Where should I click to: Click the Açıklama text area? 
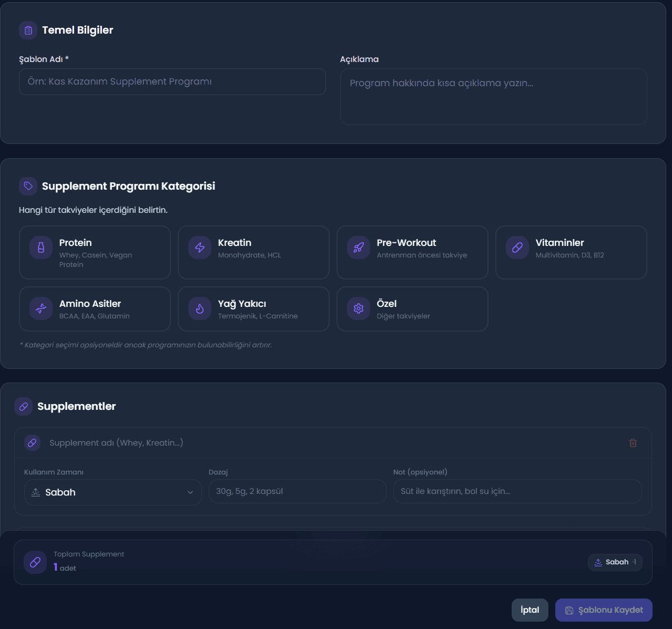(x=494, y=97)
